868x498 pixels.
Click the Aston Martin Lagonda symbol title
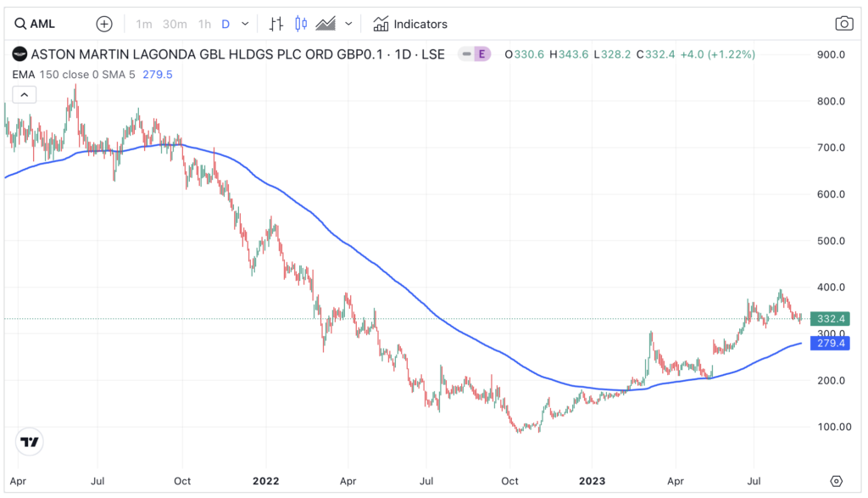237,54
